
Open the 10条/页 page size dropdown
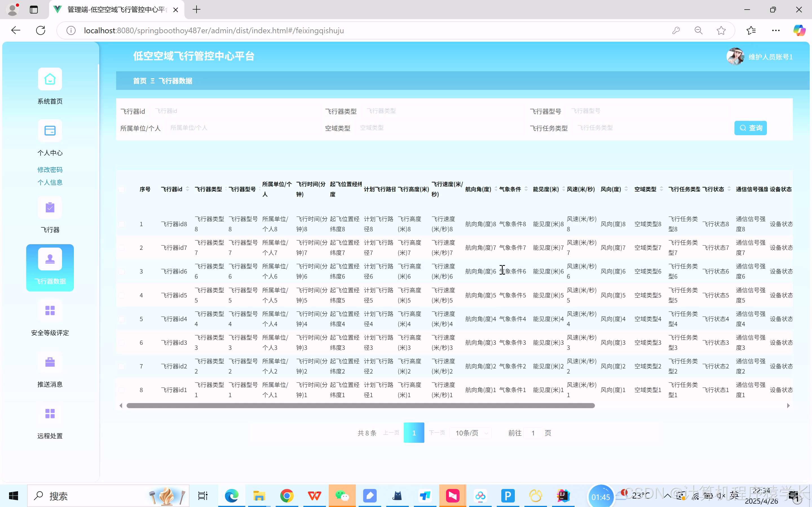pos(471,433)
